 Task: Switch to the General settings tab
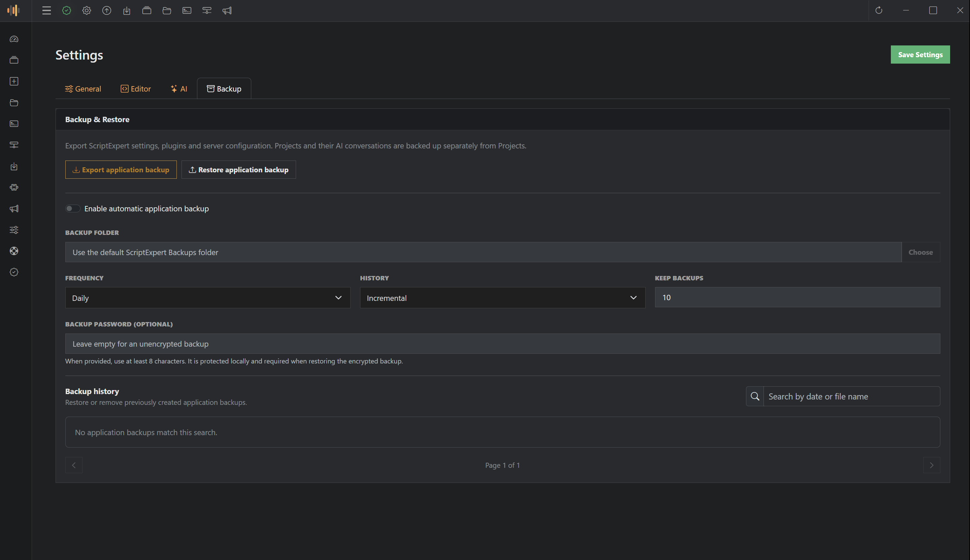83,89
